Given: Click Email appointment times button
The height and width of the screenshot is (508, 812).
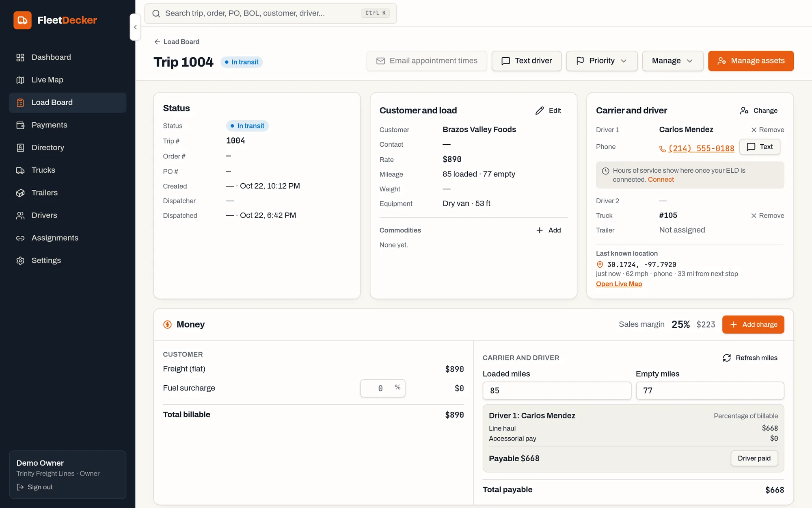Looking at the screenshot, I should coord(426,61).
